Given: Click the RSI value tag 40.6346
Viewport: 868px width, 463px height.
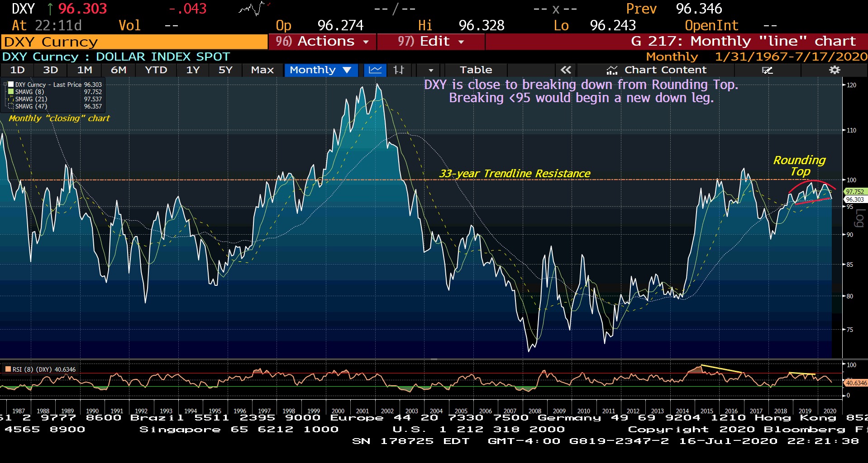Looking at the screenshot, I should click(856, 383).
